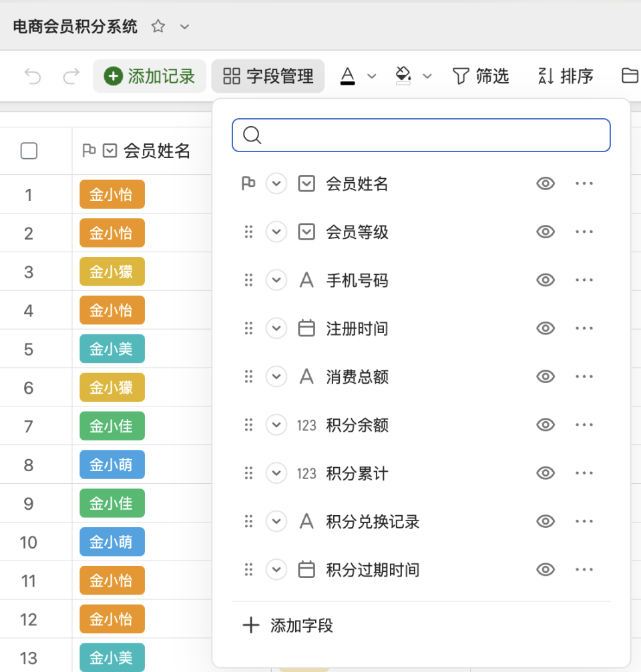The height and width of the screenshot is (672, 641).
Task: Star the 电商会员积分系统 document as favorite
Action: coord(158,27)
